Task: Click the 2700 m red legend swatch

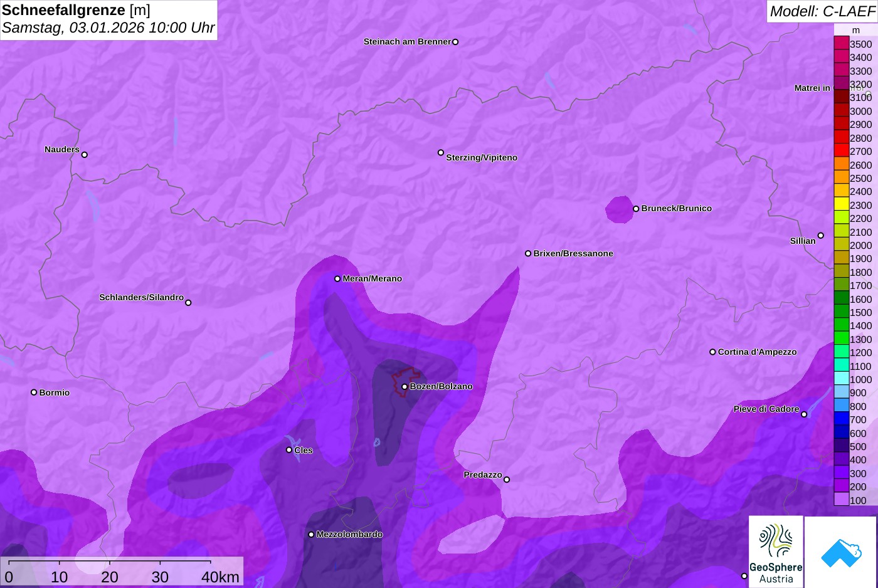Action: click(841, 150)
